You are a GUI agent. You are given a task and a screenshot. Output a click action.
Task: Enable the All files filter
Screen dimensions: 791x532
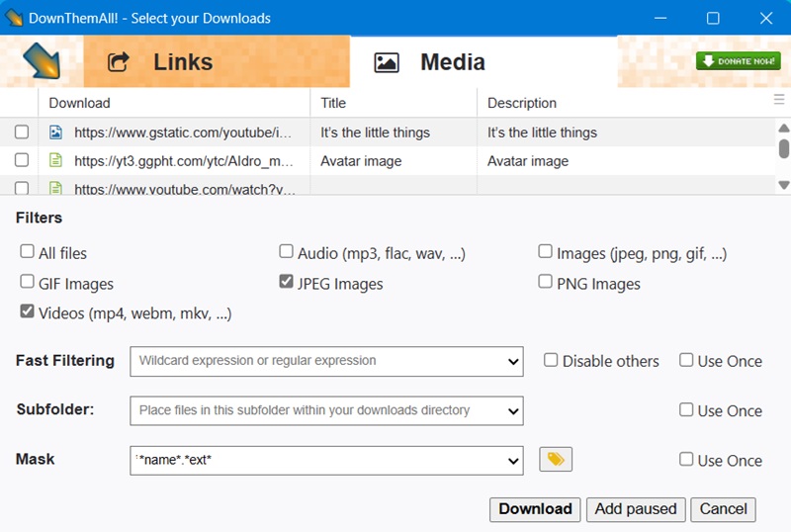[x=27, y=251]
